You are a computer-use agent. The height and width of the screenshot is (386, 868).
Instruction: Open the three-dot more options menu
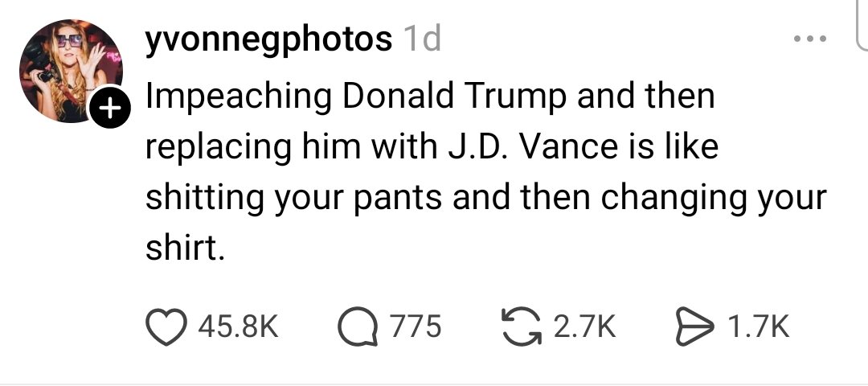808,39
